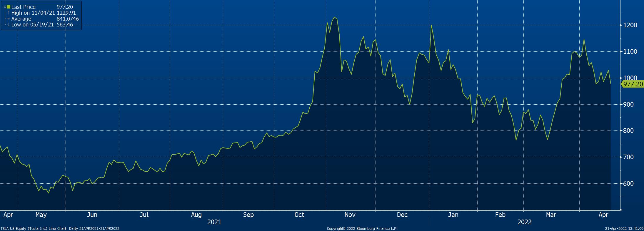
Task: Click the Apr label following Mar
Action: pyautogui.click(x=603, y=215)
